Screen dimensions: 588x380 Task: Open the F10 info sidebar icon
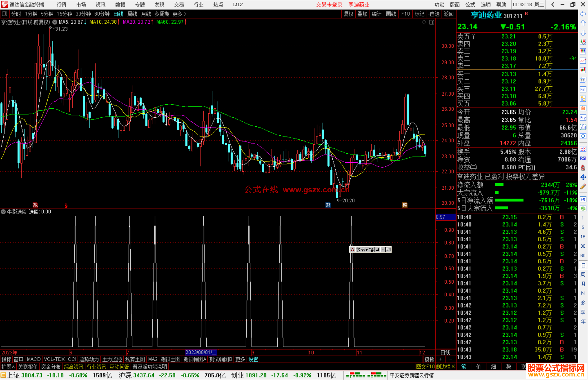click(x=583, y=89)
